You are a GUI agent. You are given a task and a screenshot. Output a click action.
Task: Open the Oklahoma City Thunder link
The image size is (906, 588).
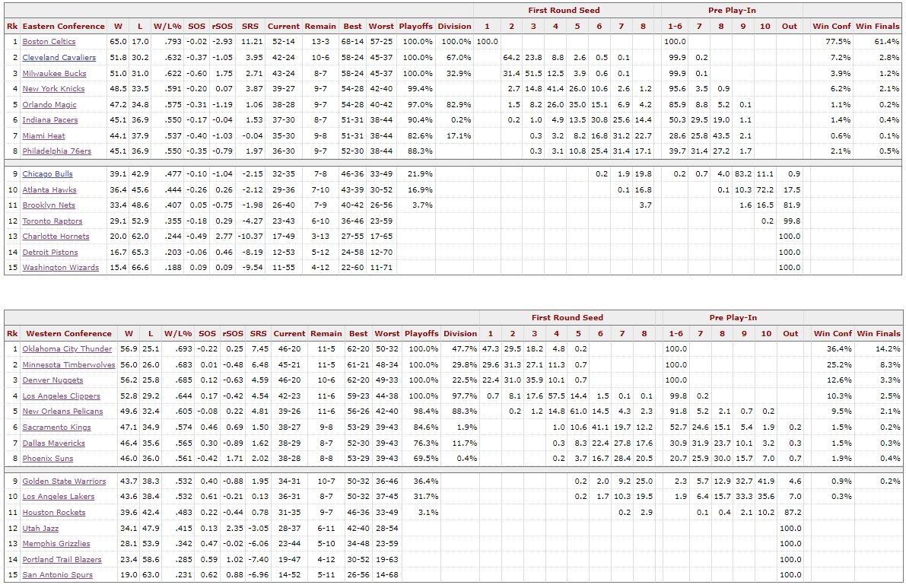(67, 349)
